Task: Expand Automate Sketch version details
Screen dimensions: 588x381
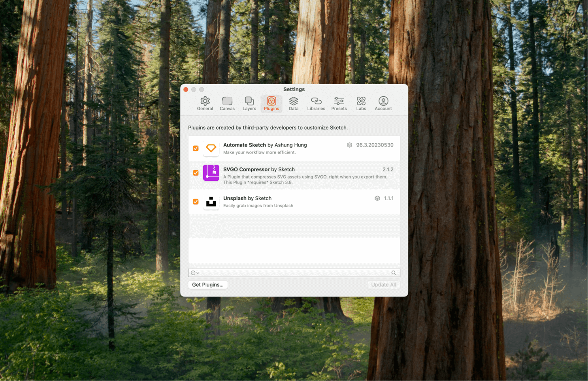Action: pos(349,145)
